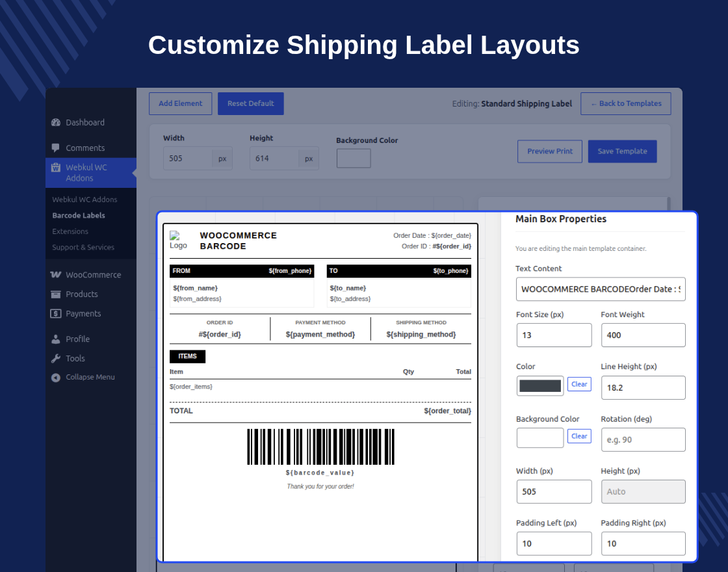728x572 pixels.
Task: Click the Products box icon
Action: tap(56, 294)
